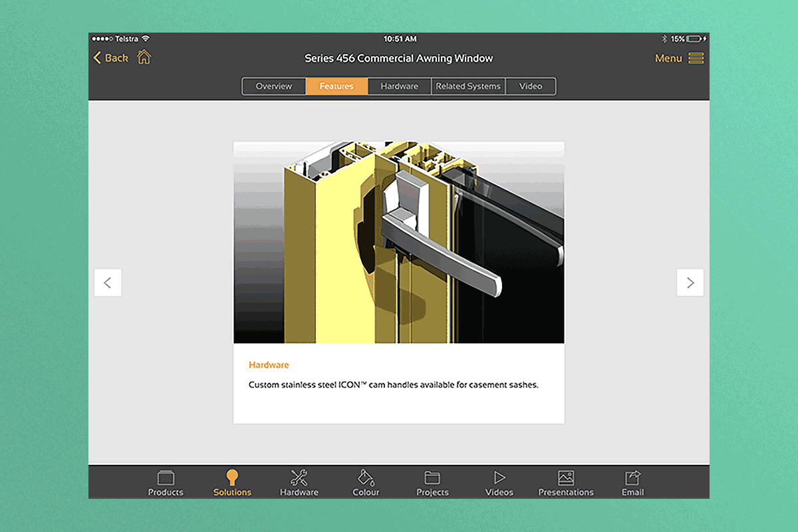Show the previous feature slide arrow
798x532 pixels.
[x=108, y=283]
